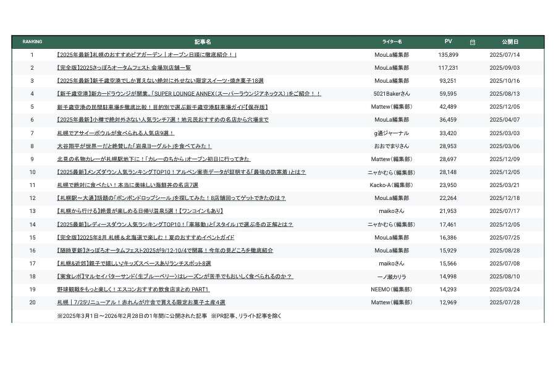Image resolution: width=556 pixels, height=392 pixels.
Task: Open the 新千歳空港 限定スイーツ・焼き菓子18選 article
Action: 160,81
